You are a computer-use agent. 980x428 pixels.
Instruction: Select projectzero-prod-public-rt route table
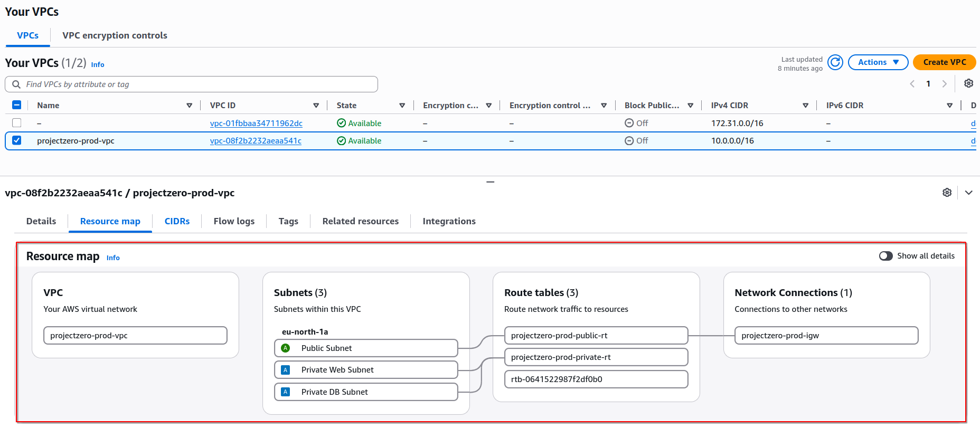click(596, 336)
